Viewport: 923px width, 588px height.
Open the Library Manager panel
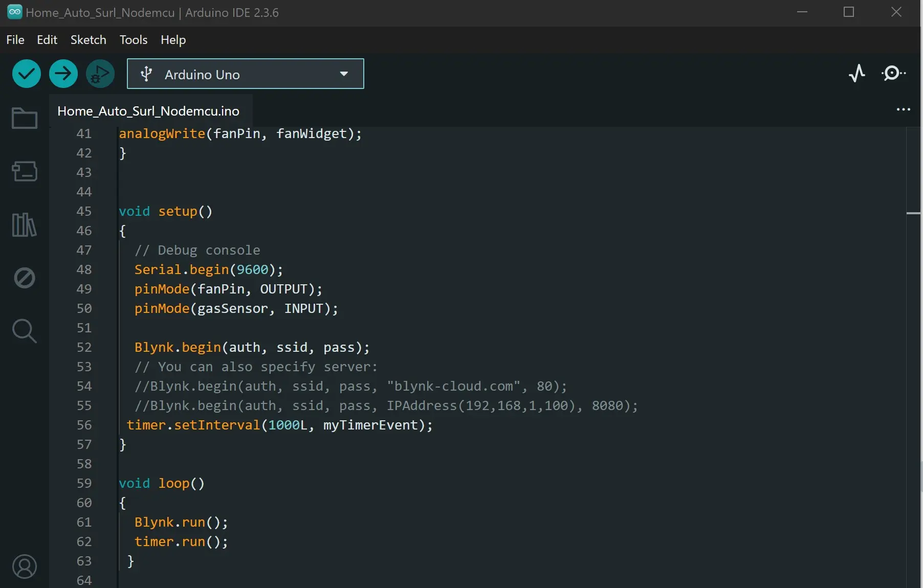click(x=25, y=224)
